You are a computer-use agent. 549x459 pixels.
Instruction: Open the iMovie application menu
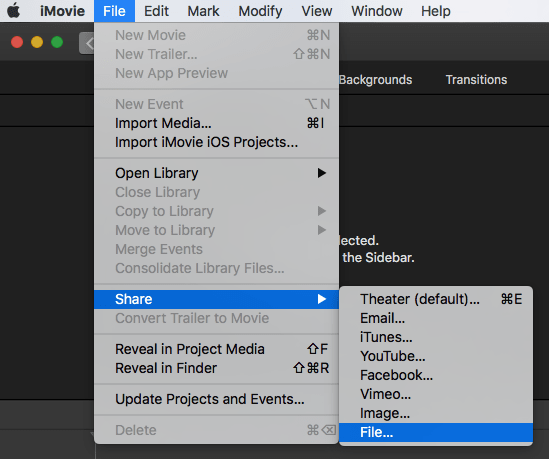click(x=62, y=11)
